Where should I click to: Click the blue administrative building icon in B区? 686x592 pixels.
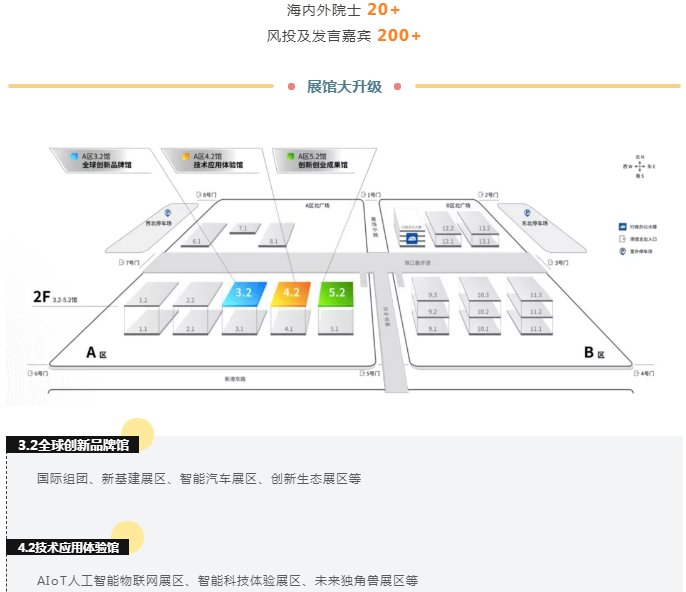click(x=412, y=237)
